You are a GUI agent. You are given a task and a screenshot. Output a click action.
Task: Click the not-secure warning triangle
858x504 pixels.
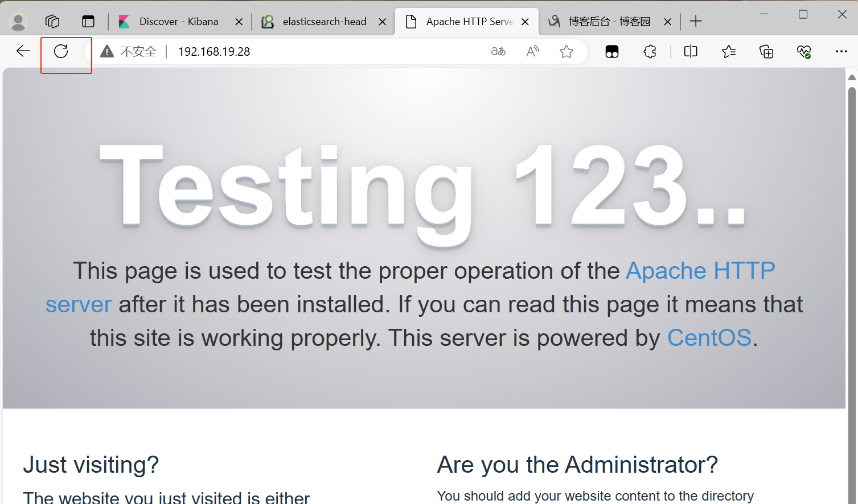tap(107, 52)
